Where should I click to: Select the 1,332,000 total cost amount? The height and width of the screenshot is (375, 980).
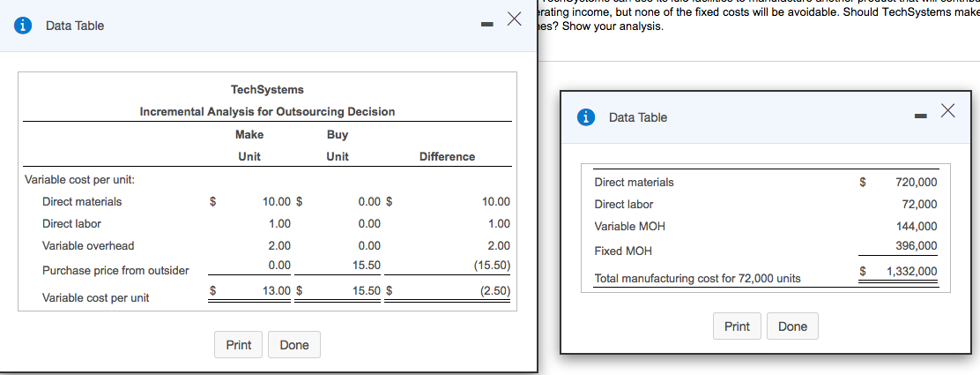pyautogui.click(x=912, y=271)
